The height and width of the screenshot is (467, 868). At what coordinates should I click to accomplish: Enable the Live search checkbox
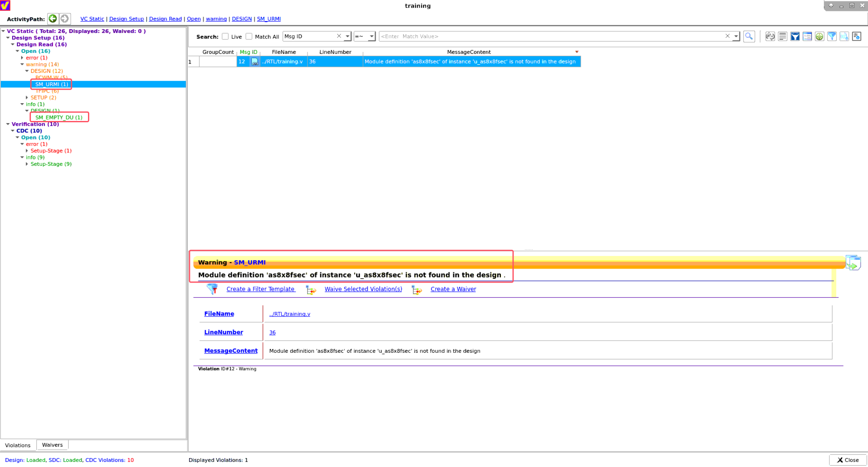(x=225, y=36)
